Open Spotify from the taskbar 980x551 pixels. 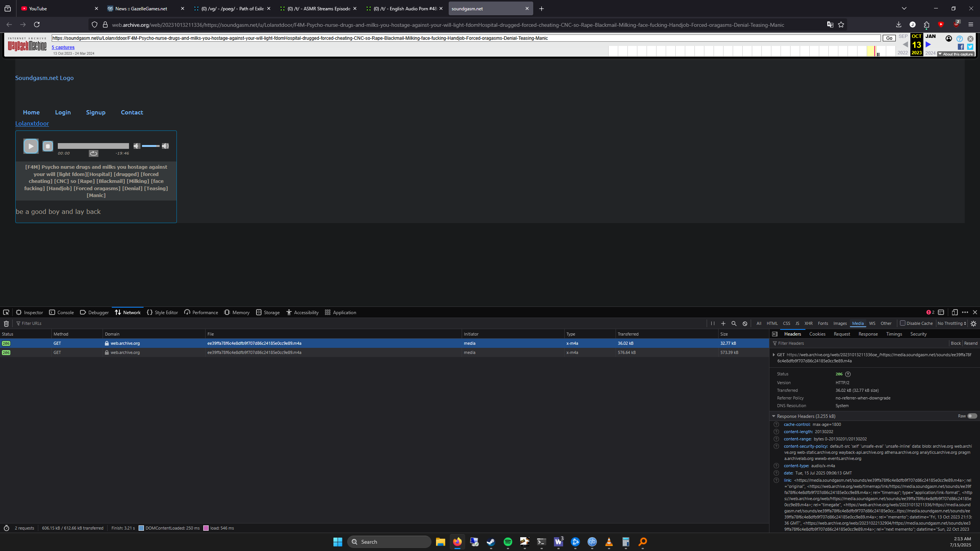pyautogui.click(x=508, y=542)
